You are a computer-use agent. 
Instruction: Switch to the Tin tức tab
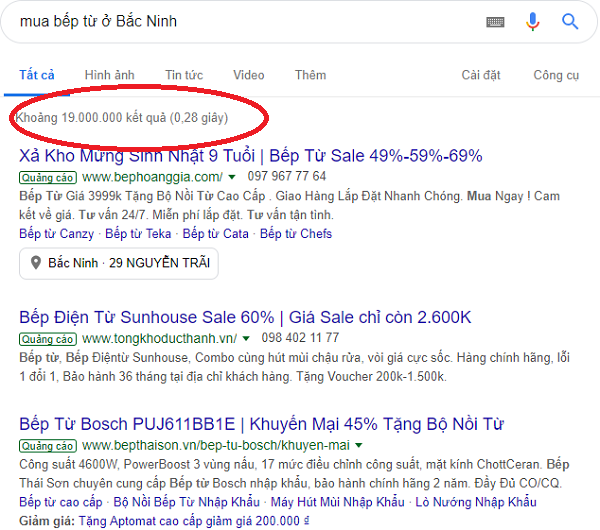(184, 75)
